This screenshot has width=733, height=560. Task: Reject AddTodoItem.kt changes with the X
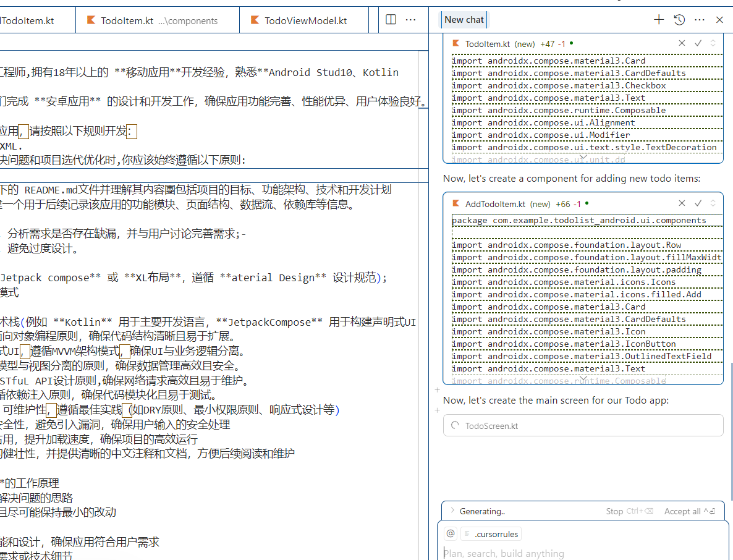coord(682,203)
